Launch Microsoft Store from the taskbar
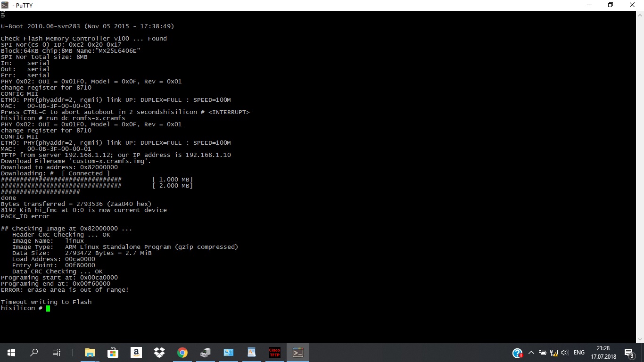 (113, 353)
